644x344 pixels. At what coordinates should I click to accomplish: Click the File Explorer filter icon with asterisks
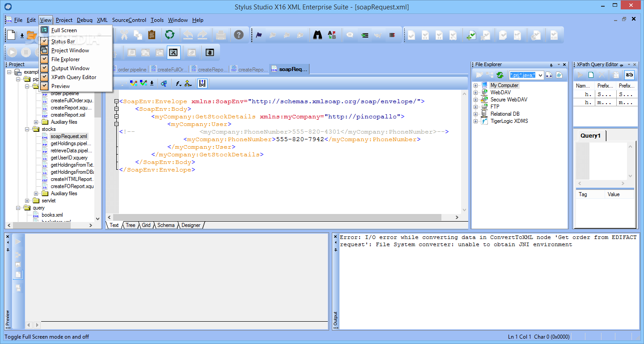click(549, 75)
